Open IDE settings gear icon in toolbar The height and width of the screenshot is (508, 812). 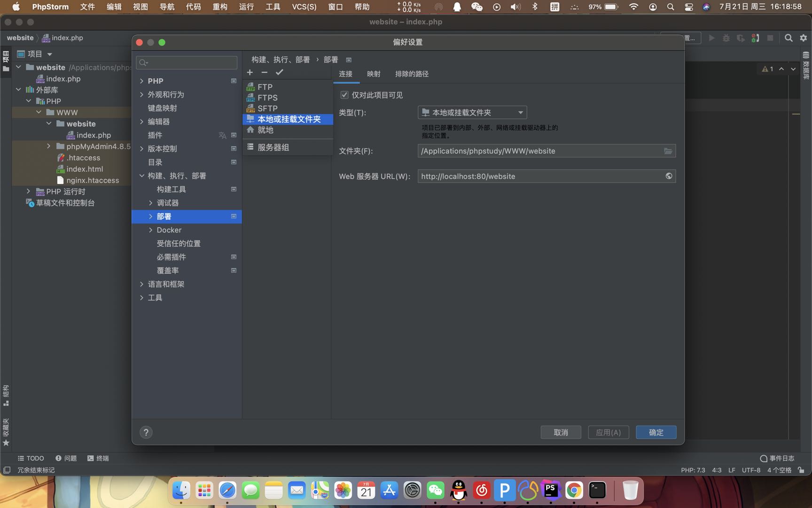point(804,38)
